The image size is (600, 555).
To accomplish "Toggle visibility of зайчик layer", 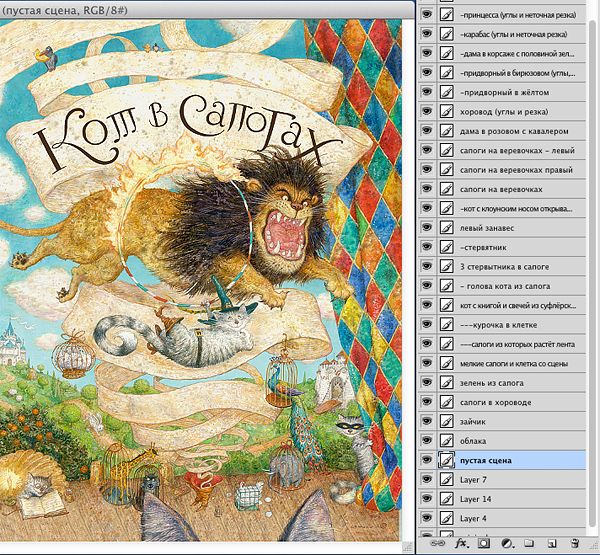I will click(426, 421).
